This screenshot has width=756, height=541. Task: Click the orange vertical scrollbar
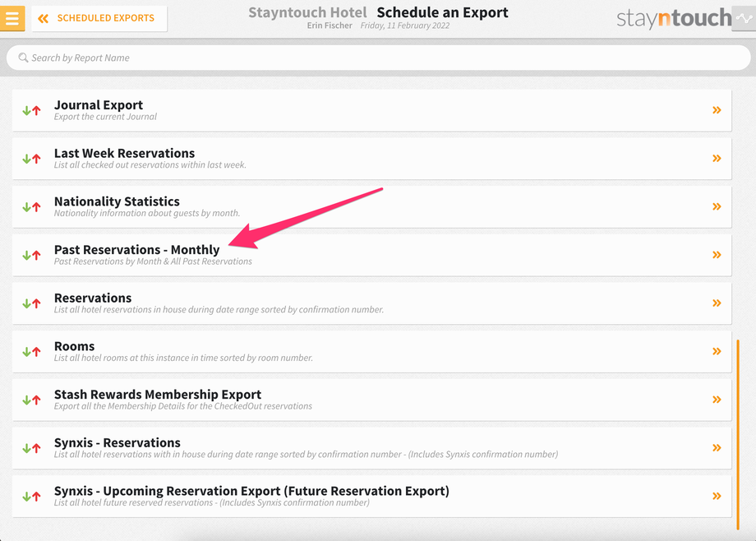click(x=738, y=434)
